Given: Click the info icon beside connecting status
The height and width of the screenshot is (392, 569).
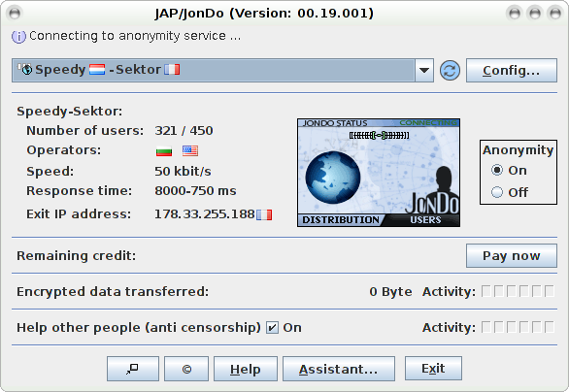Looking at the screenshot, I should click(18, 37).
